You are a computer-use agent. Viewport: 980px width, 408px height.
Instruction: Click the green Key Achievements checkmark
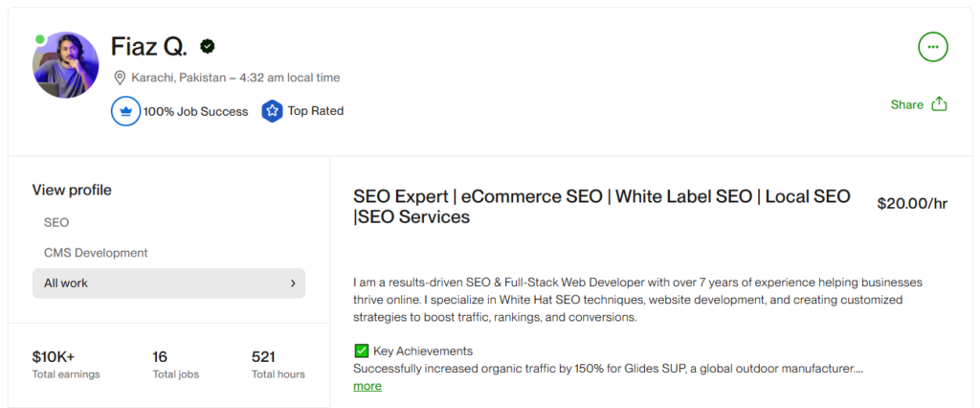pos(361,351)
